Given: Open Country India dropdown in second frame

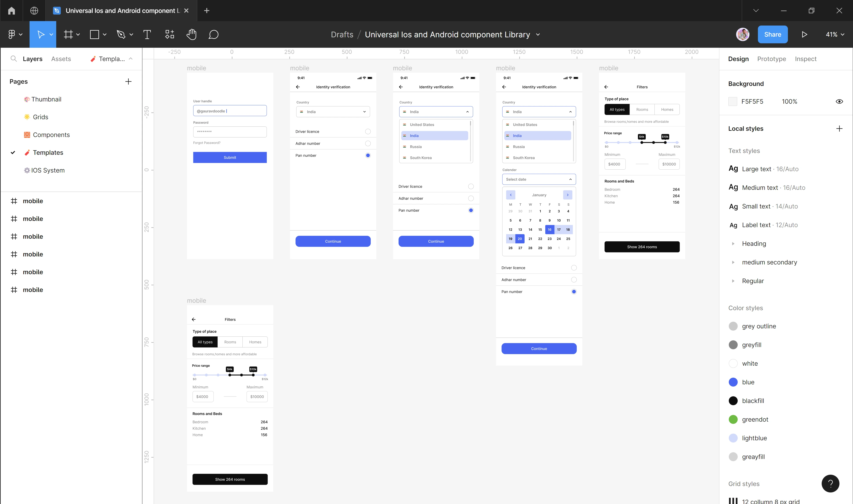Looking at the screenshot, I should tap(333, 112).
